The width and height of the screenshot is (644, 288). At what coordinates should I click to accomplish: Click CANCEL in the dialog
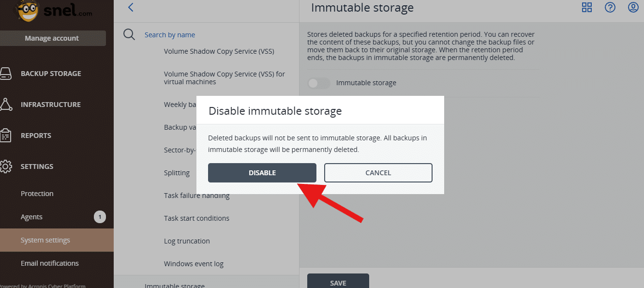[x=378, y=173]
